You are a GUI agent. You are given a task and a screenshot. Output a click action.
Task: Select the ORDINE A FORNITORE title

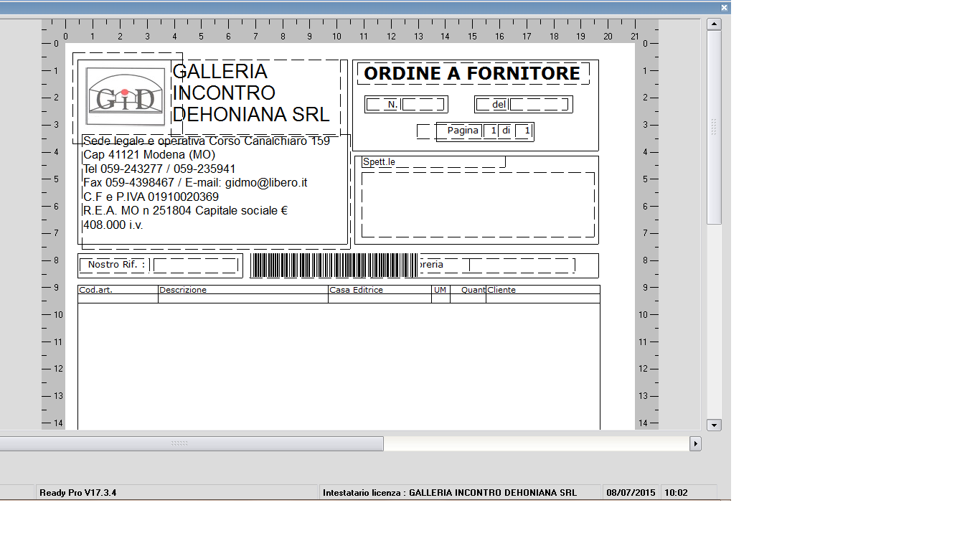click(x=472, y=73)
